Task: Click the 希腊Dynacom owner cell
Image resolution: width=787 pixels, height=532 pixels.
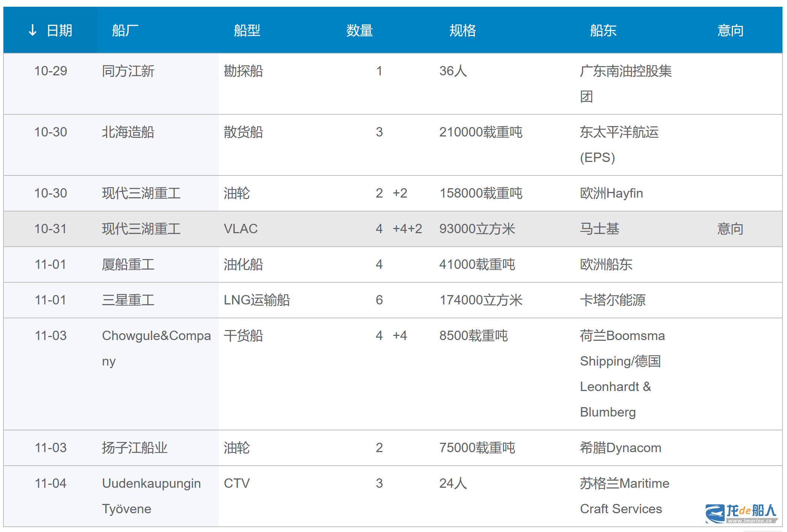Action: point(621,448)
